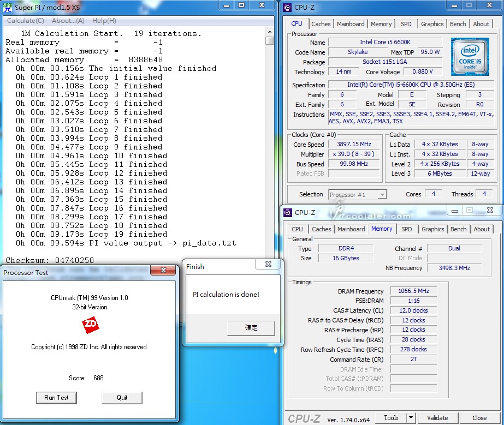Click the lower CPU-Z window title icon
Screen dimensions: 504x425
288,212
